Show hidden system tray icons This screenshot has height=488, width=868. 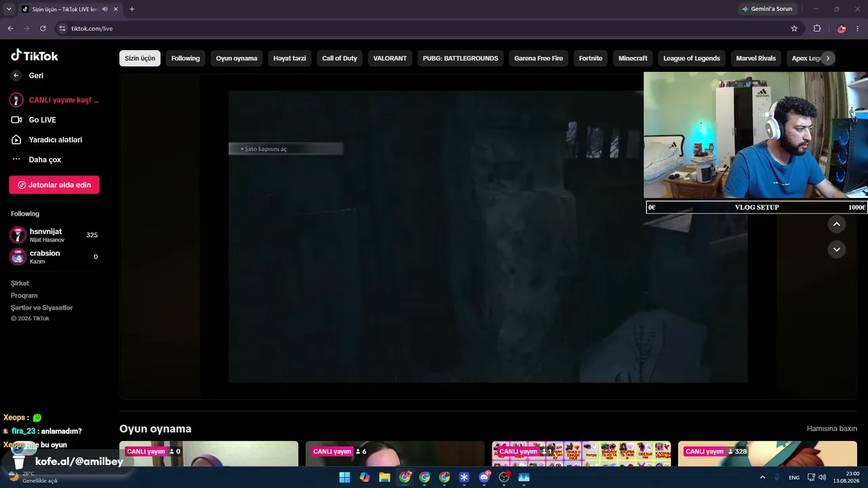pos(762,477)
